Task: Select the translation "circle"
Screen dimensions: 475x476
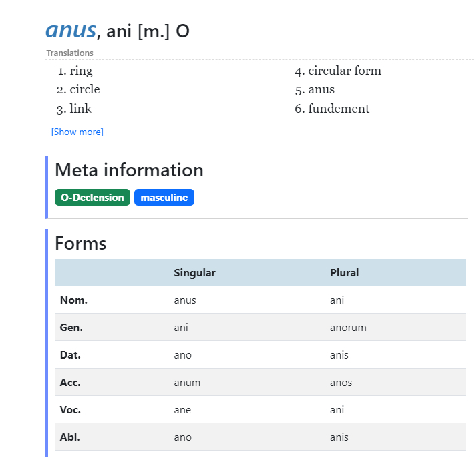Action: pyautogui.click(x=85, y=89)
